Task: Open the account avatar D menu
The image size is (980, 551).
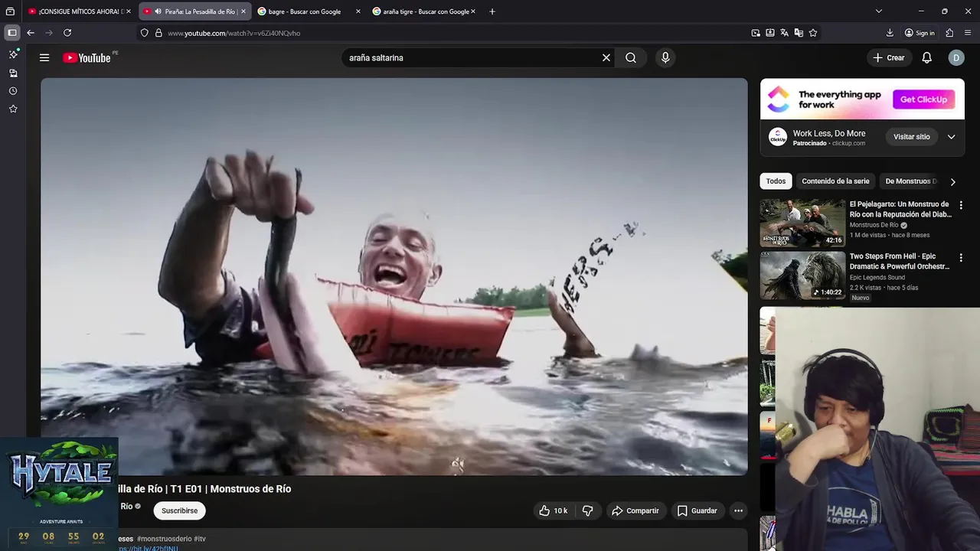Action: (956, 57)
